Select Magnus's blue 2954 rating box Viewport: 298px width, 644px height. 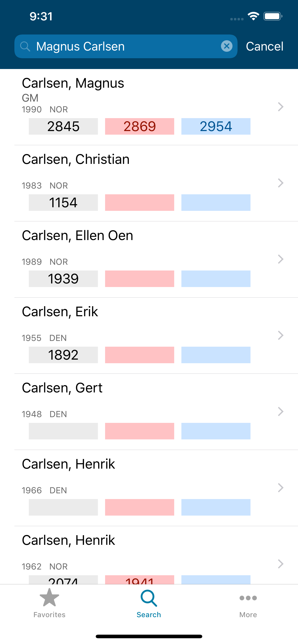(x=216, y=126)
